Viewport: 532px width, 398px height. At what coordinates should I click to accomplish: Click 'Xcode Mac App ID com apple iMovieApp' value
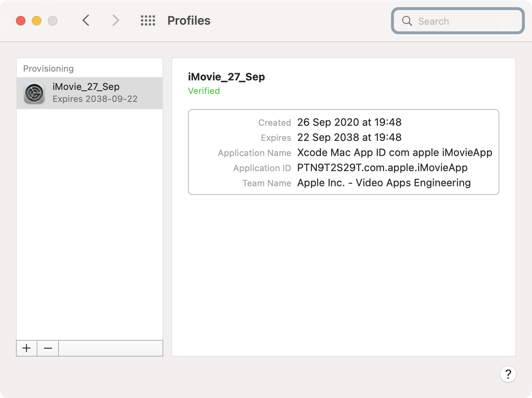coord(395,152)
